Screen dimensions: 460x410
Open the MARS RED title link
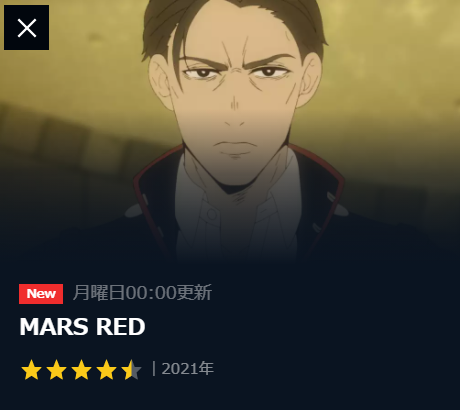click(x=82, y=326)
